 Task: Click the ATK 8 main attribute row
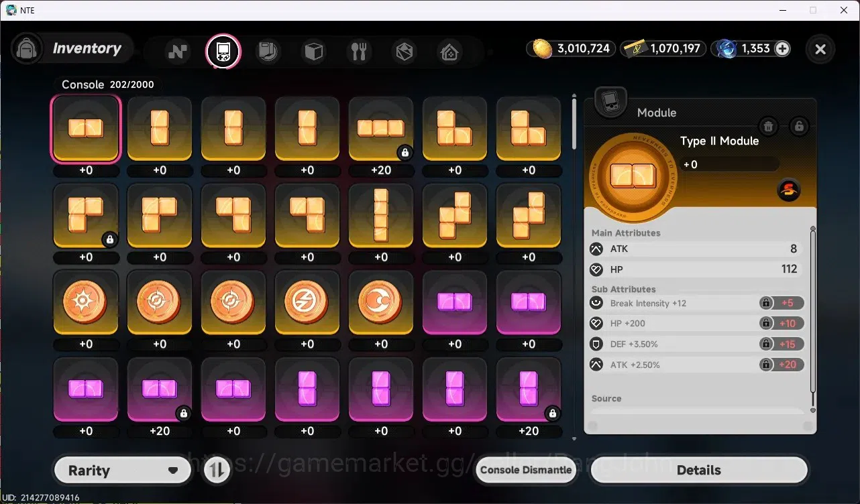(696, 249)
